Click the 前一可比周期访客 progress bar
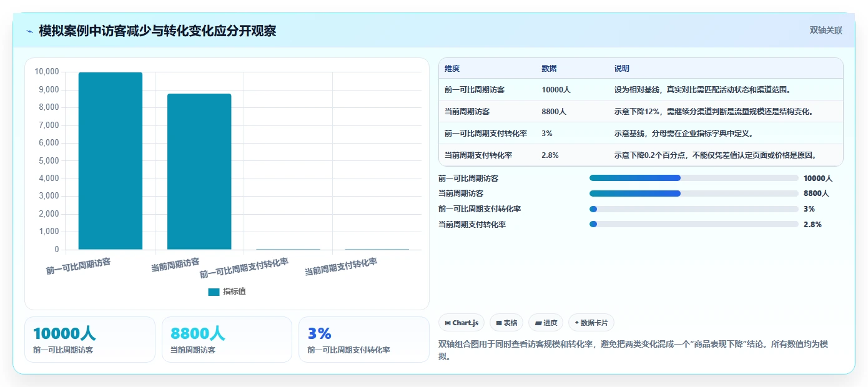Viewport: 868px width, 387px height. 694,178
